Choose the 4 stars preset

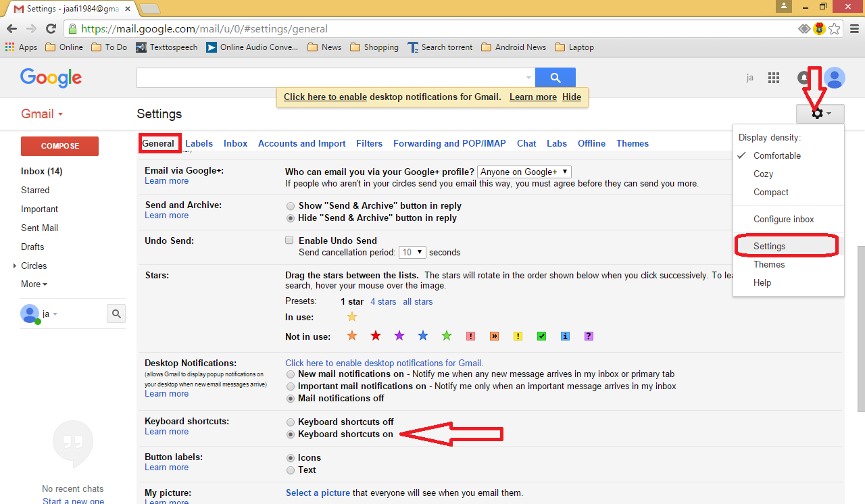click(x=383, y=301)
